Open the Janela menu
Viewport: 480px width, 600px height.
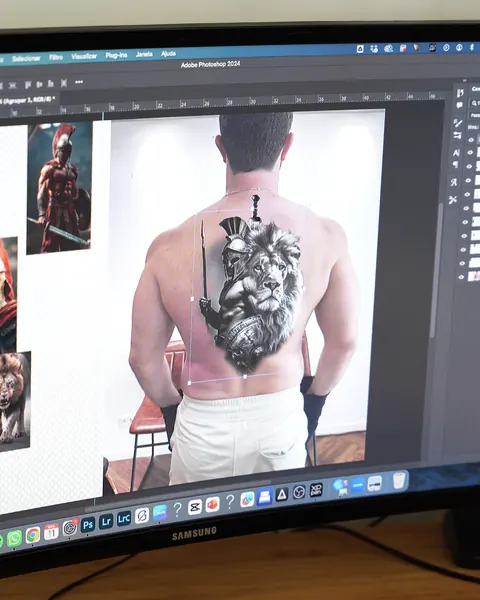pyautogui.click(x=144, y=54)
